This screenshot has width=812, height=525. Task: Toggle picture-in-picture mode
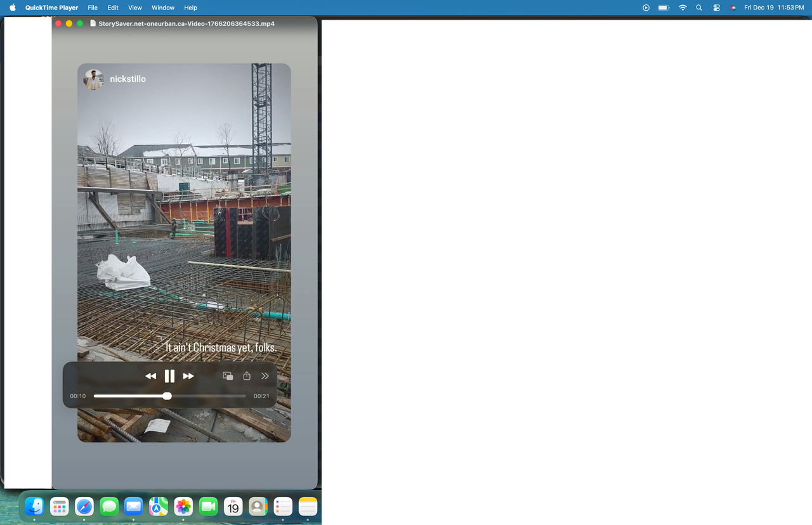click(x=228, y=376)
